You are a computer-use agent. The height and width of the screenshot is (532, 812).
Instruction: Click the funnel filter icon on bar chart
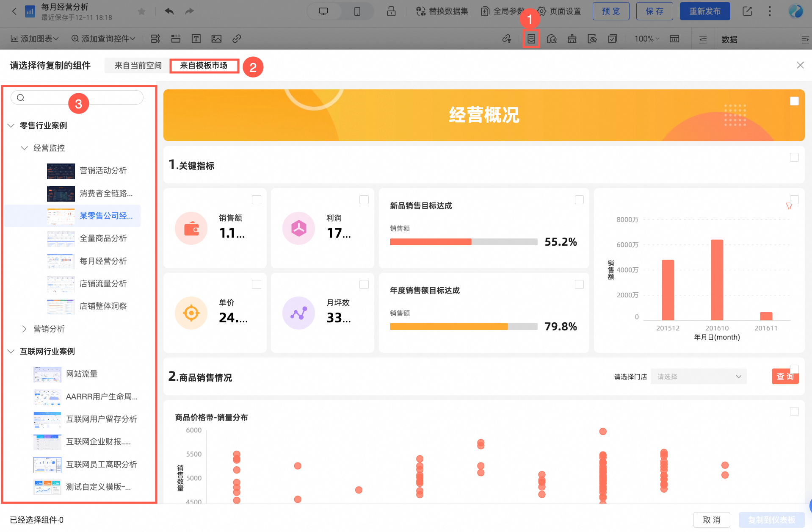(789, 206)
